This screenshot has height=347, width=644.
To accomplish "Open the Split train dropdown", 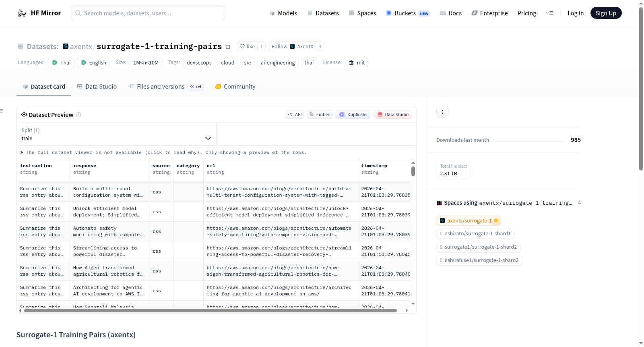I will pyautogui.click(x=116, y=134).
